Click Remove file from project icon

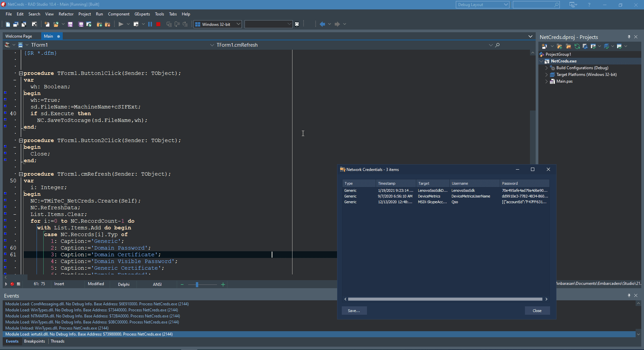pyautogui.click(x=108, y=24)
